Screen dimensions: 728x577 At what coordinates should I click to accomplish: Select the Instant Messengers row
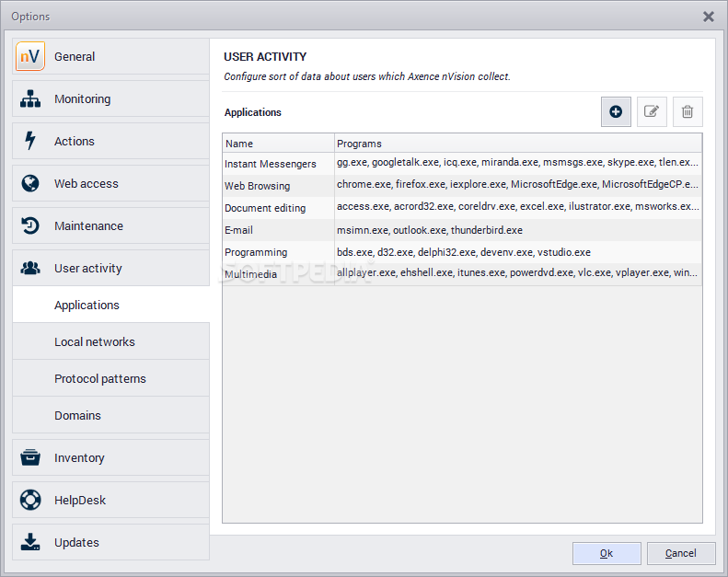point(462,164)
